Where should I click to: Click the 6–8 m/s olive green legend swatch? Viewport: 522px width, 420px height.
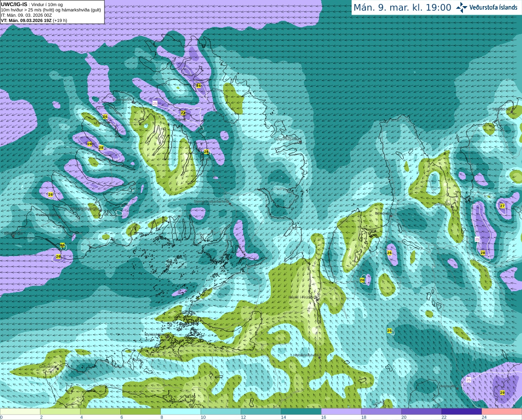[141, 411]
